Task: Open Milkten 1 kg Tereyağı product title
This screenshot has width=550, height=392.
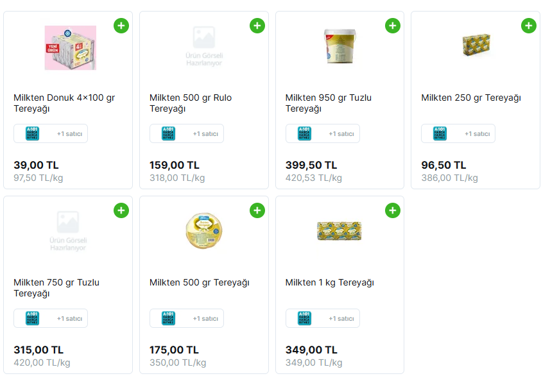Action: 329,283
